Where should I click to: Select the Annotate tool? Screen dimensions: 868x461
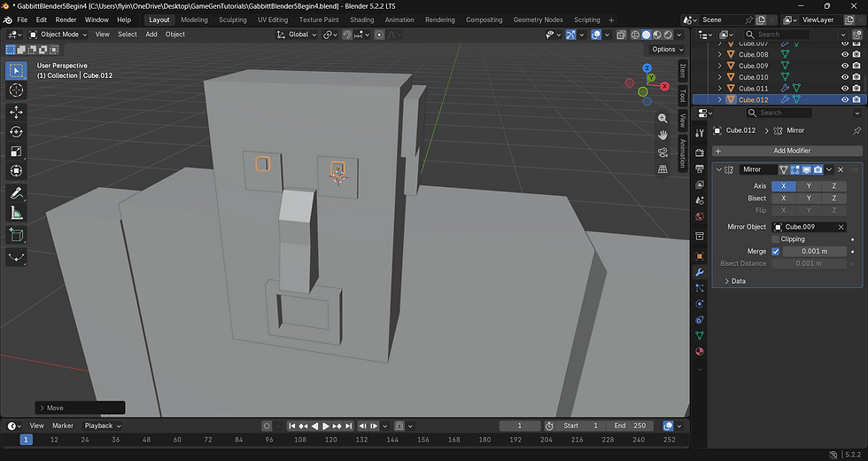pyautogui.click(x=16, y=193)
